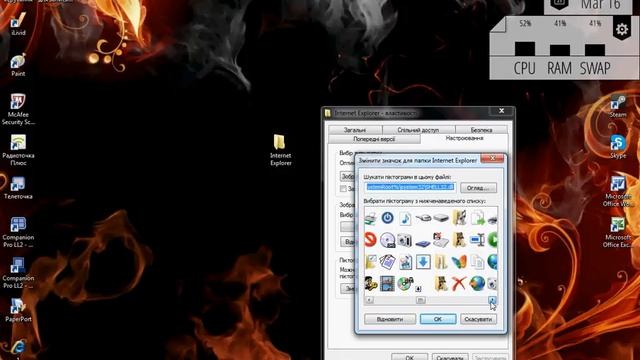Select the scanner/printer icon in the list
This screenshot has width=640, height=360.
click(x=371, y=218)
